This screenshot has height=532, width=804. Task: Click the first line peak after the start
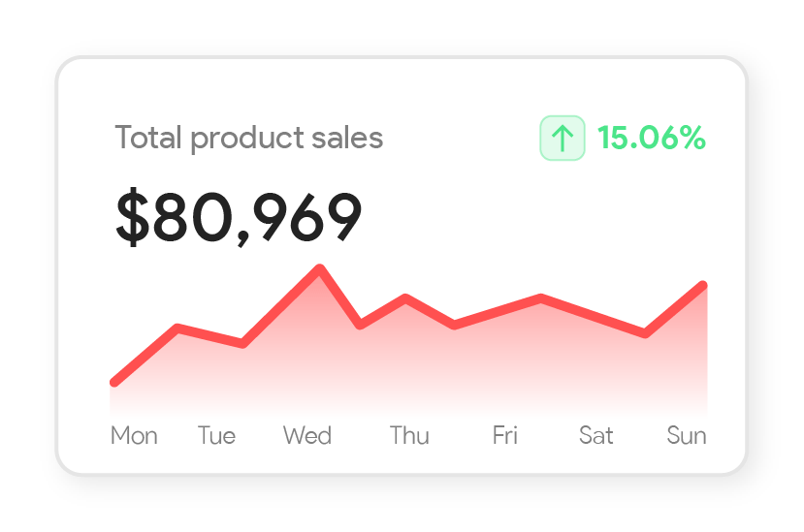pyautogui.click(x=178, y=329)
